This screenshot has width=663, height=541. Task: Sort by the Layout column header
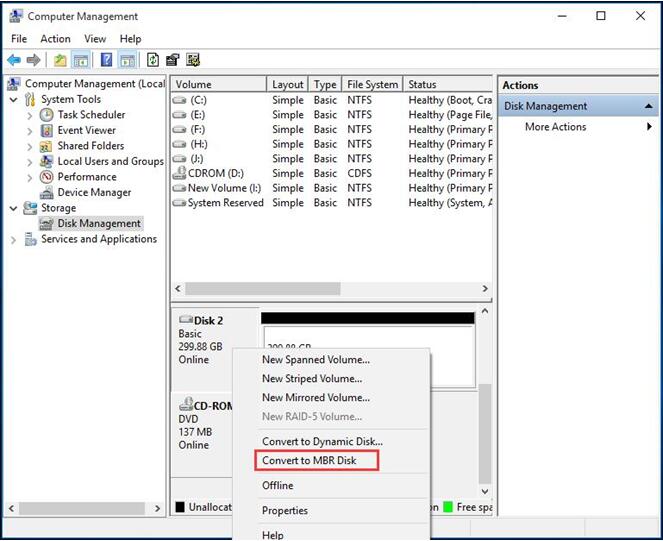pyautogui.click(x=288, y=84)
